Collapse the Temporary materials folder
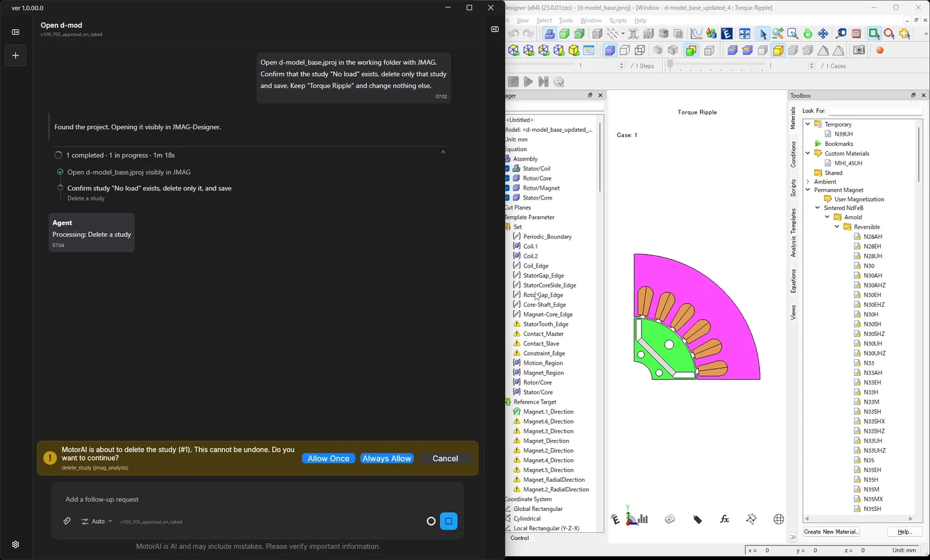This screenshot has width=930, height=560. point(808,124)
